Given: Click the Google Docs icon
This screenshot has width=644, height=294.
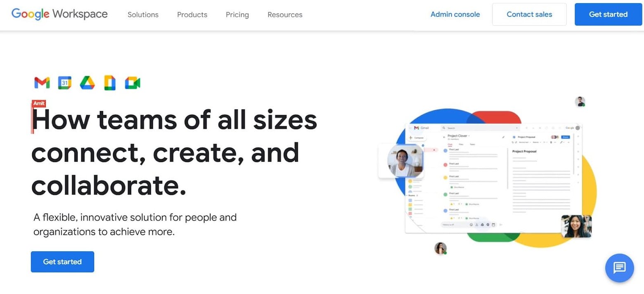Looking at the screenshot, I should point(109,83).
